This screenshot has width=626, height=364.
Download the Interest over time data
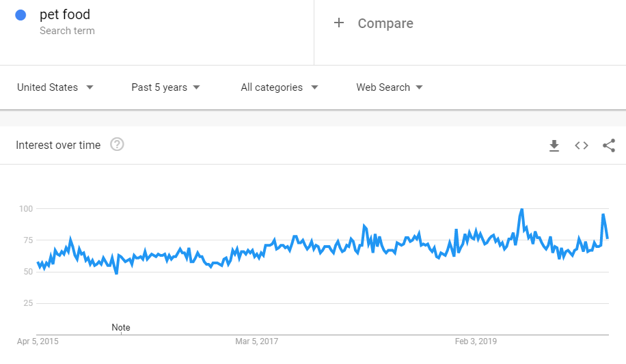(x=554, y=145)
